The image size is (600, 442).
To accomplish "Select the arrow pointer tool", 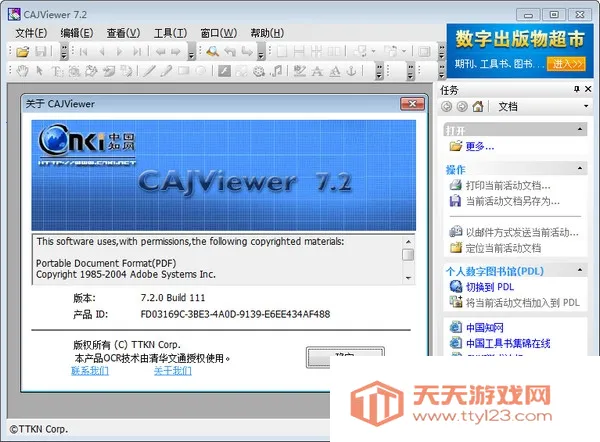I will 39,71.
